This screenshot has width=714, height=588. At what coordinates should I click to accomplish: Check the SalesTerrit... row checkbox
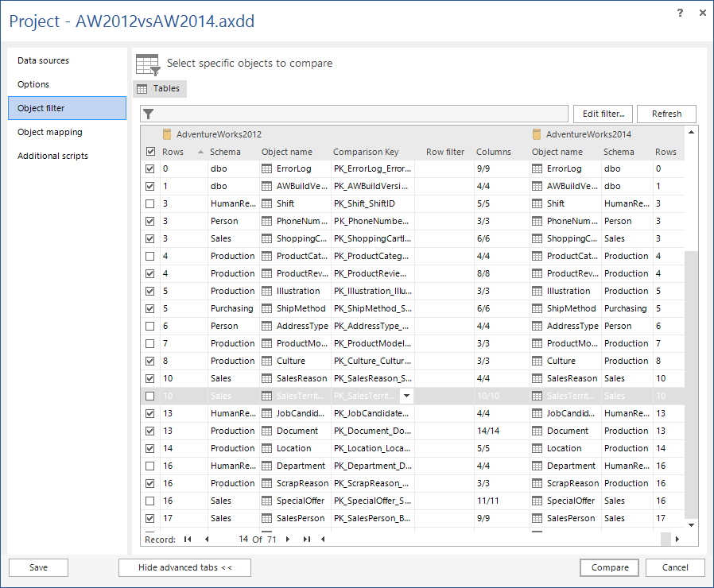[x=149, y=396]
